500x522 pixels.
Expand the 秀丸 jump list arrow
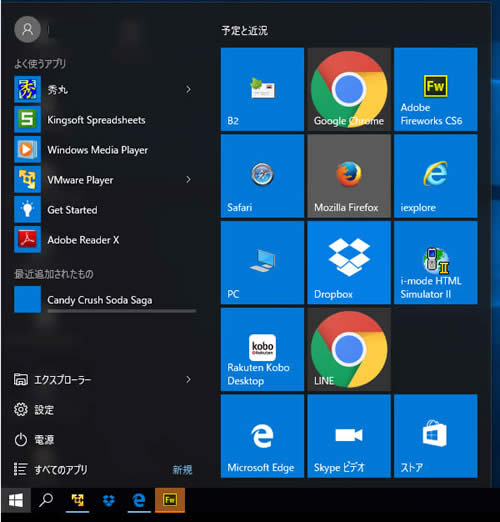(188, 89)
